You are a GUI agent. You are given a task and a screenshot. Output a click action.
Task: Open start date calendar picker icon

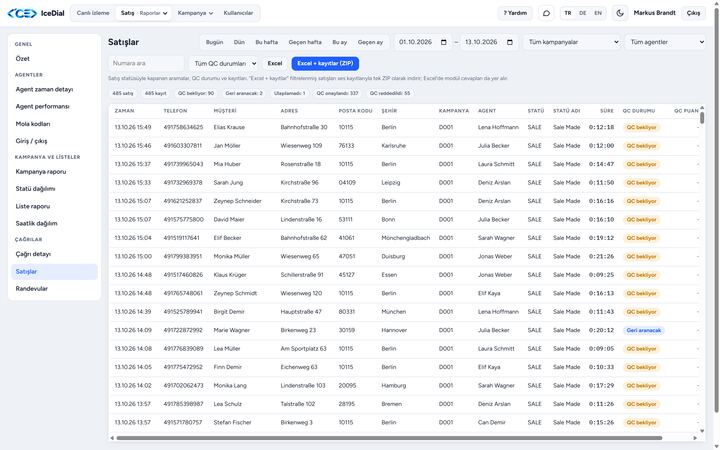444,42
